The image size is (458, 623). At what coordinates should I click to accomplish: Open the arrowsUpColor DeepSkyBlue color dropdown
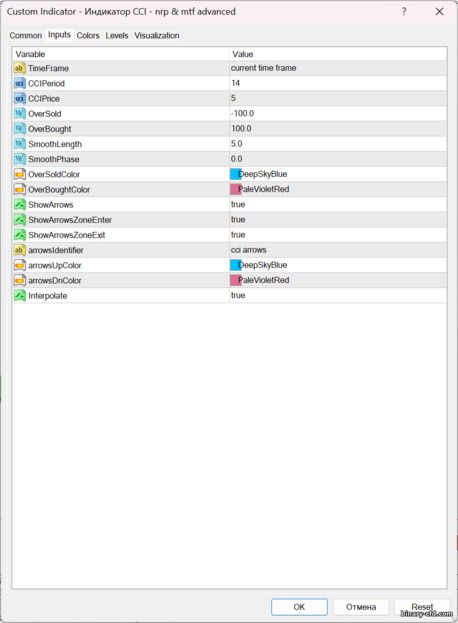coord(338,265)
